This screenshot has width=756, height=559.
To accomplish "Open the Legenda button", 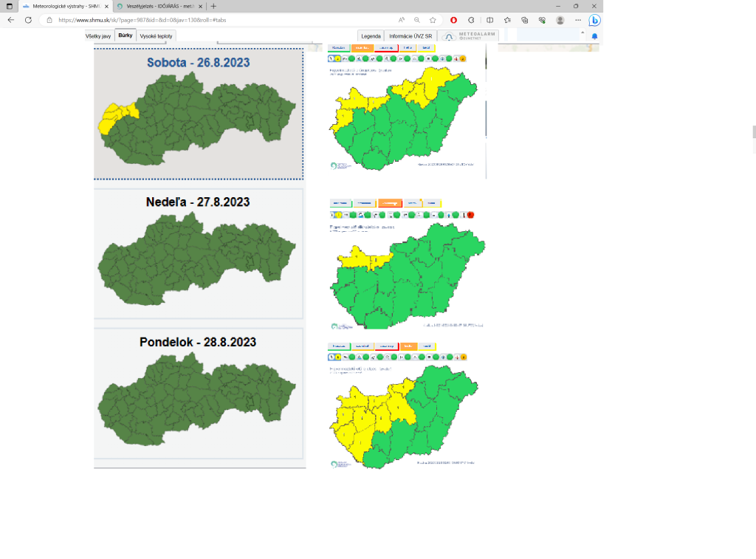I will coord(371,35).
